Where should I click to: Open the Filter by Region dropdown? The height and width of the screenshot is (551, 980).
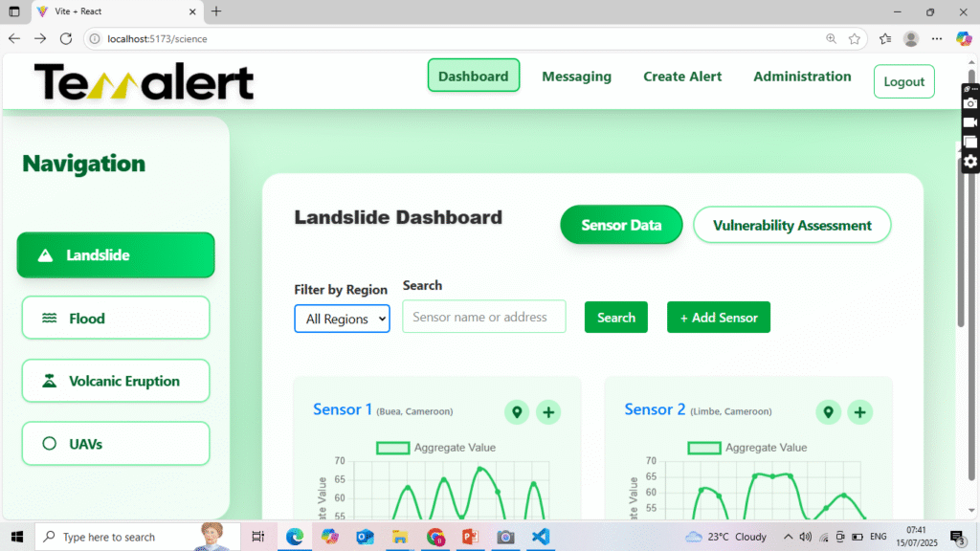click(x=342, y=319)
